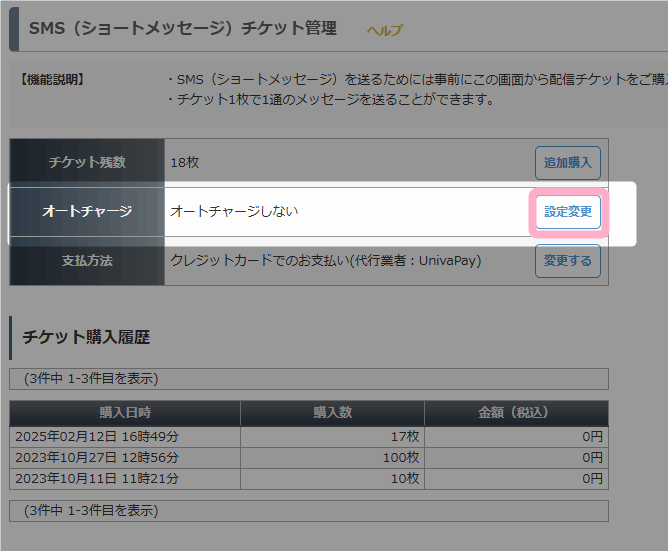
Task: Select the 2025年02月12日 purchase row
Action: pyautogui.click(x=309, y=437)
